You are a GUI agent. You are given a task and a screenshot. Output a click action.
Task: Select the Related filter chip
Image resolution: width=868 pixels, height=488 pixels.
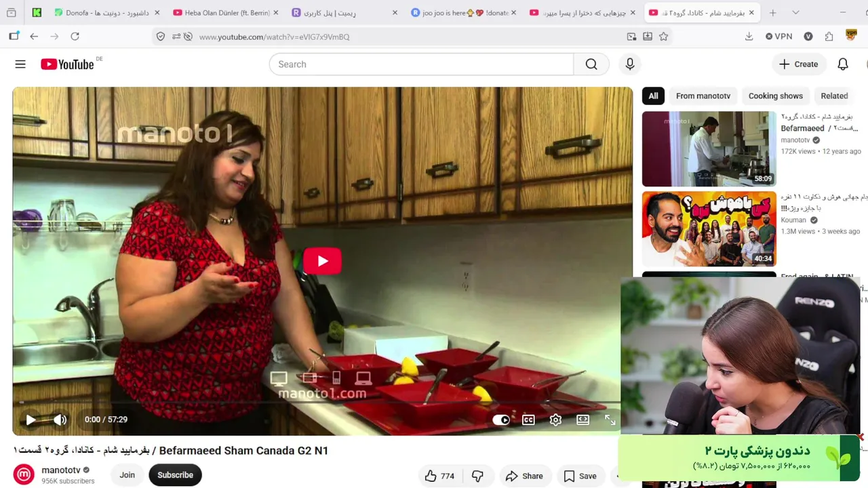point(834,96)
